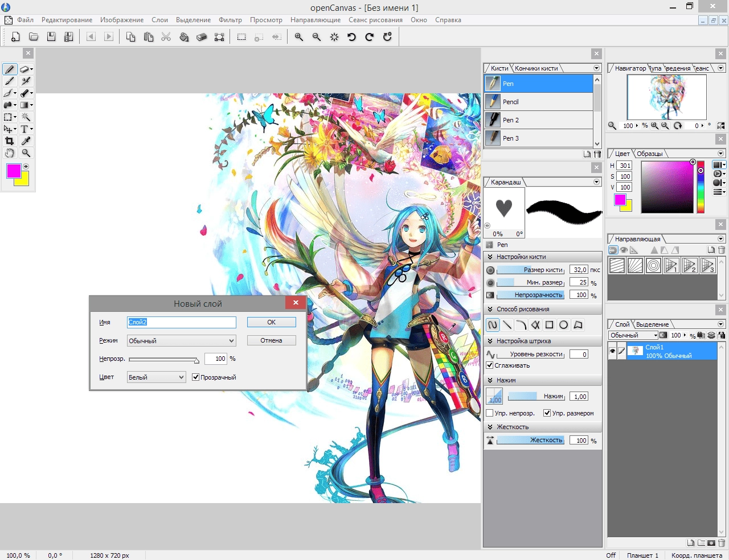The width and height of the screenshot is (729, 560).
Task: Select the Pen tool in the toolbox
Action: pos(10,69)
